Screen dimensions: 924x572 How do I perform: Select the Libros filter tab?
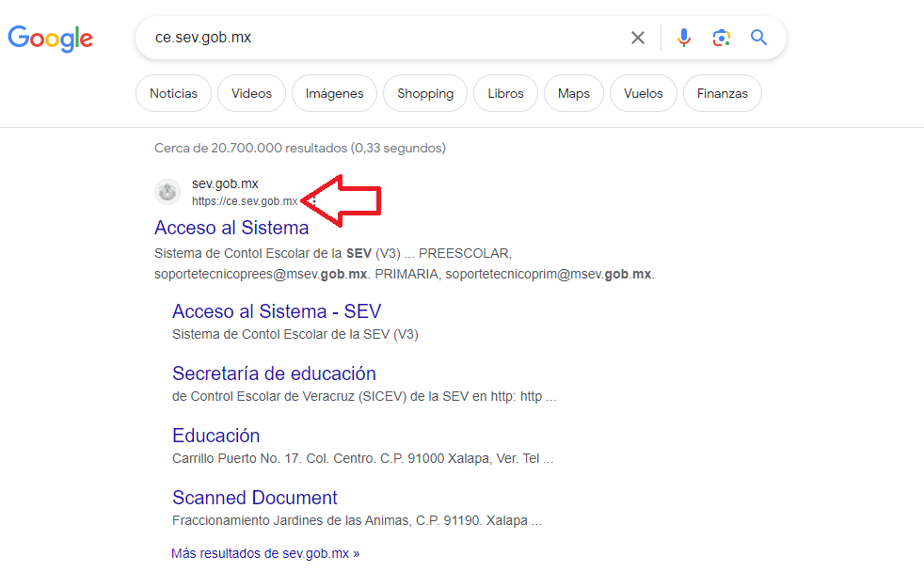(x=505, y=93)
